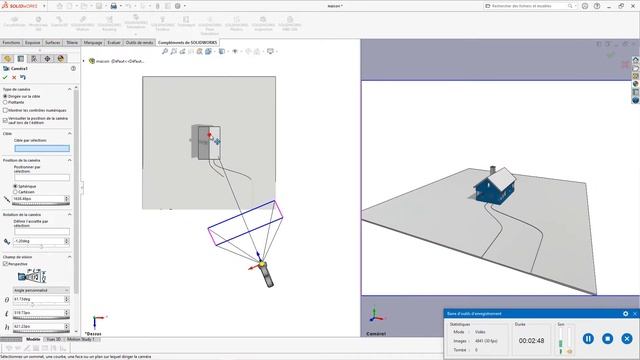Open the Fonctions tab
Viewport: 640px width, 360px height.
click(x=11, y=42)
